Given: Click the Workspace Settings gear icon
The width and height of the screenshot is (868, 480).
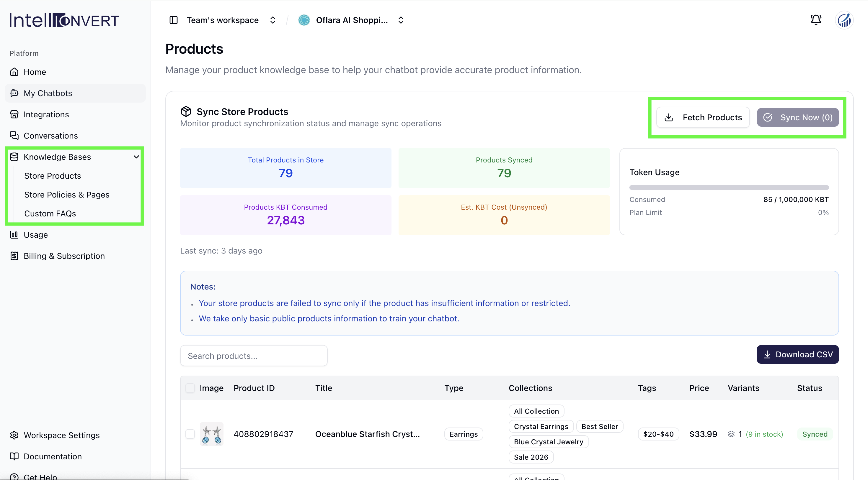Looking at the screenshot, I should [14, 435].
